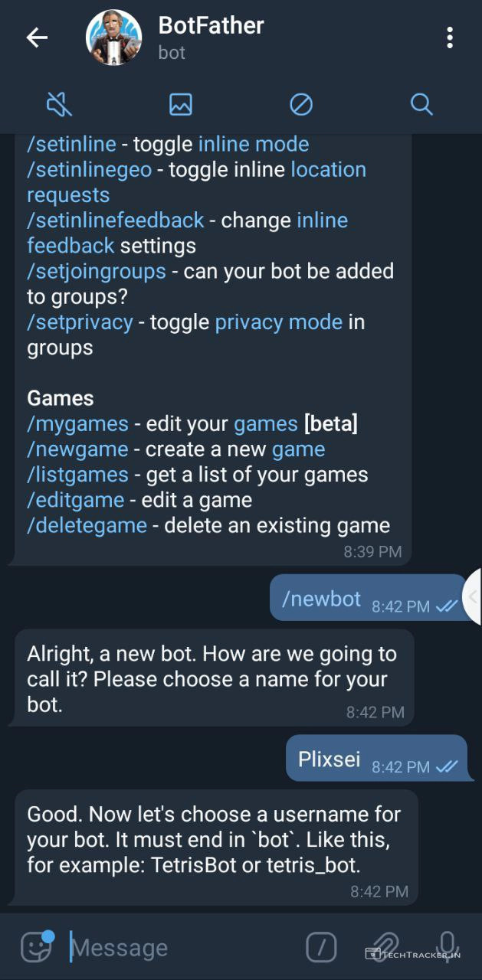Open the emoji sticker panel
Screen dimensions: 482x980
36,947
